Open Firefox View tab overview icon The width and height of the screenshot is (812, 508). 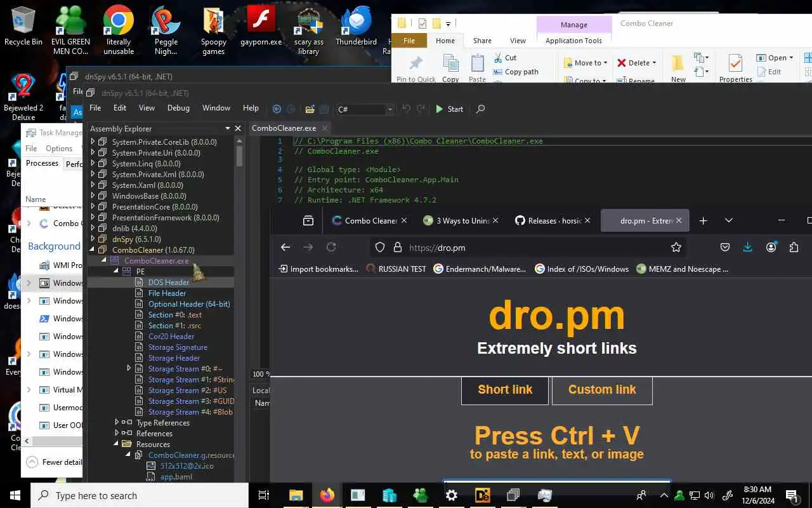pos(308,220)
